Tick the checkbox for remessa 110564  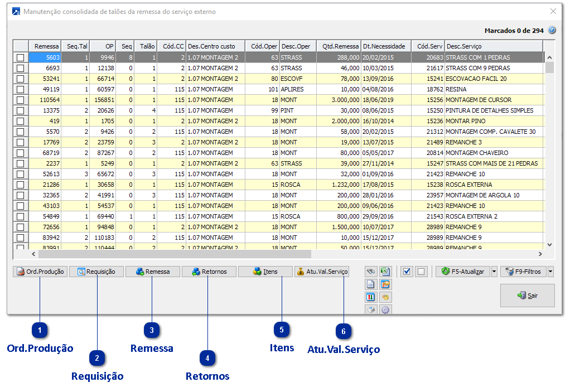coord(21,100)
